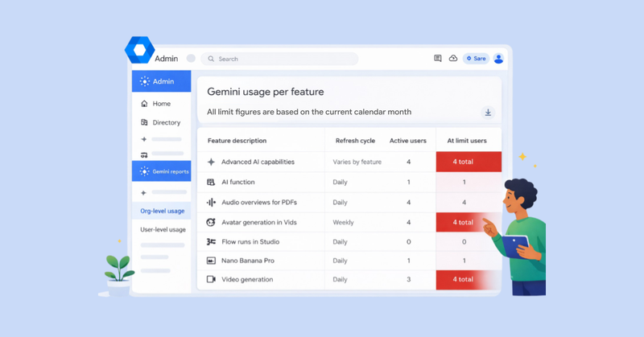Select the Gemini reports sidebar item
This screenshot has width=644, height=337.
click(162, 171)
